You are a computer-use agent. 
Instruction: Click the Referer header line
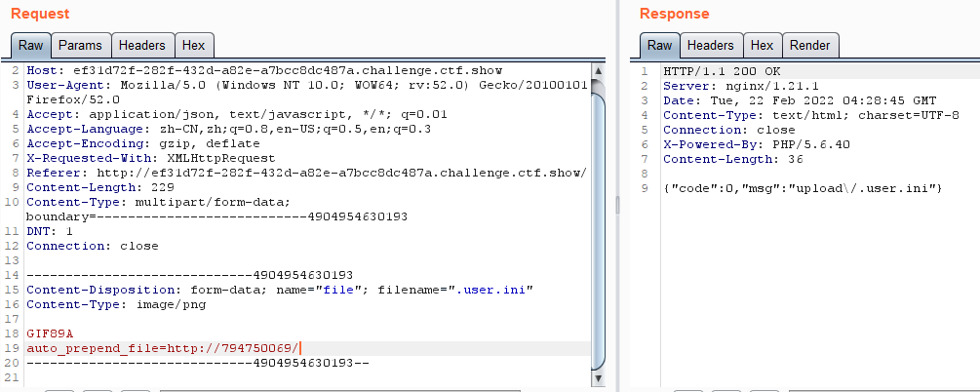307,173
